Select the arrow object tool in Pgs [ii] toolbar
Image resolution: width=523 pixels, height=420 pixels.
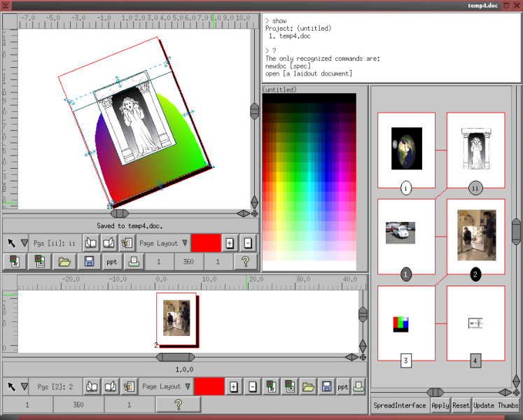11,243
